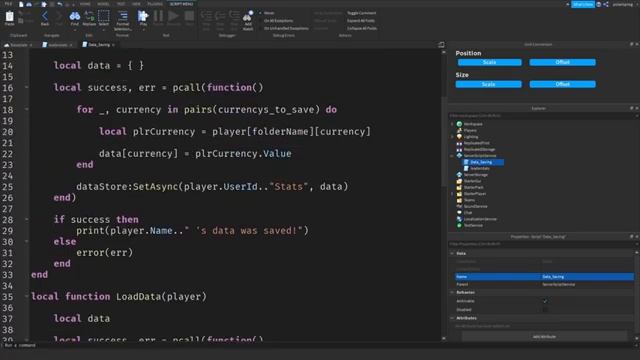This screenshot has height=360, width=640.
Task: Expand the Workspace tree node
Action: point(452,124)
